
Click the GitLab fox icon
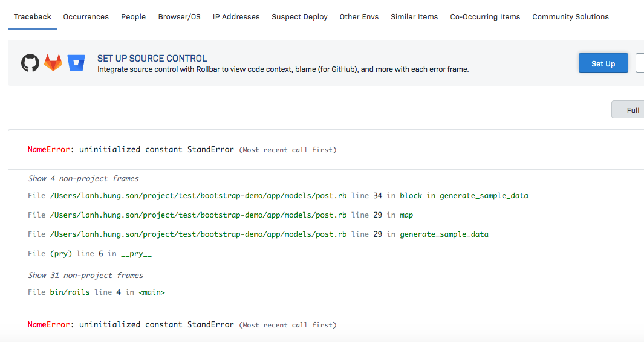click(53, 63)
